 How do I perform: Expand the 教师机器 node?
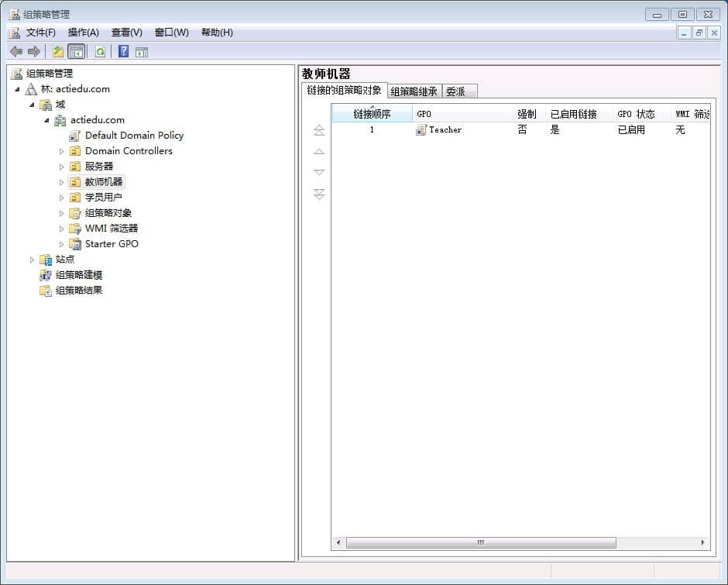61,183
